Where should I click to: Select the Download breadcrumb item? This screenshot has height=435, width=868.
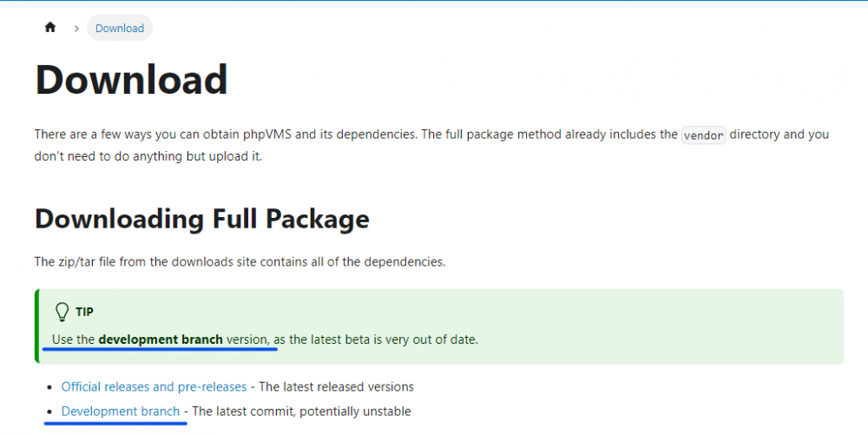coord(120,29)
